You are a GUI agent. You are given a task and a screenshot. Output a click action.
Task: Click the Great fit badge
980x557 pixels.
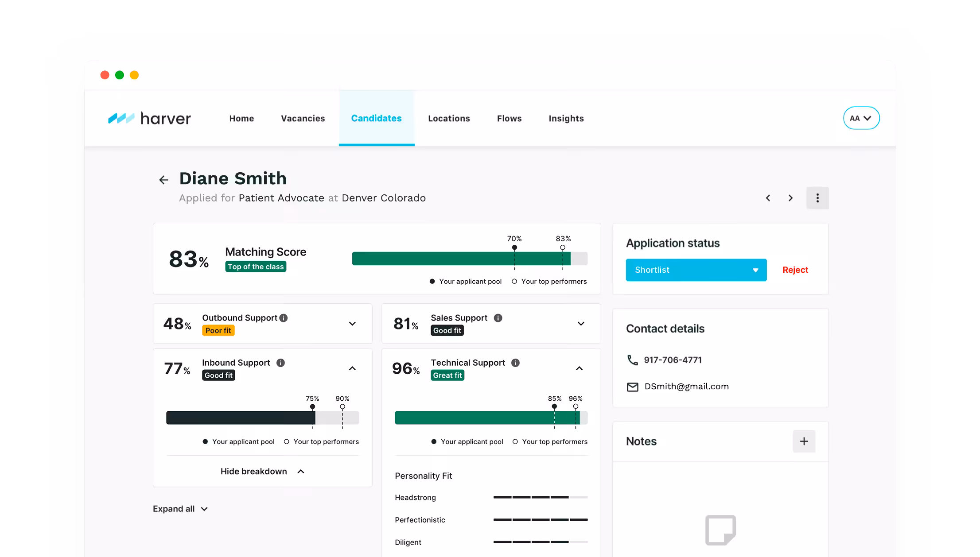447,375
